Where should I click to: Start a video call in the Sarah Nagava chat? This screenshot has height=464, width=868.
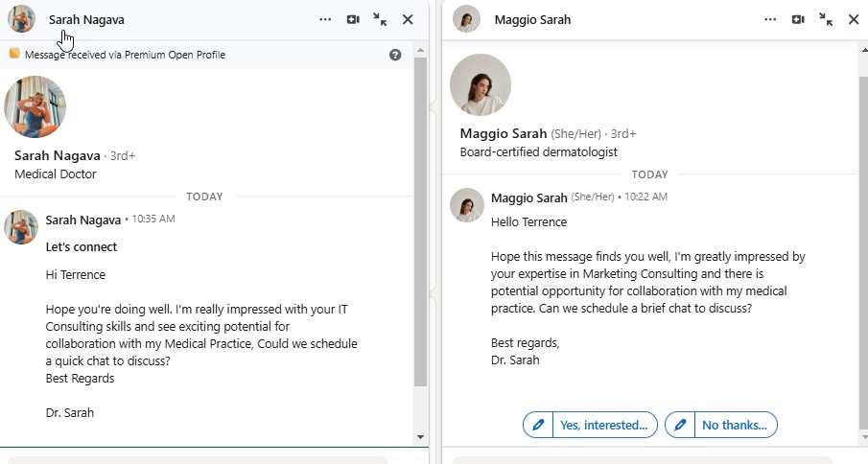point(353,19)
